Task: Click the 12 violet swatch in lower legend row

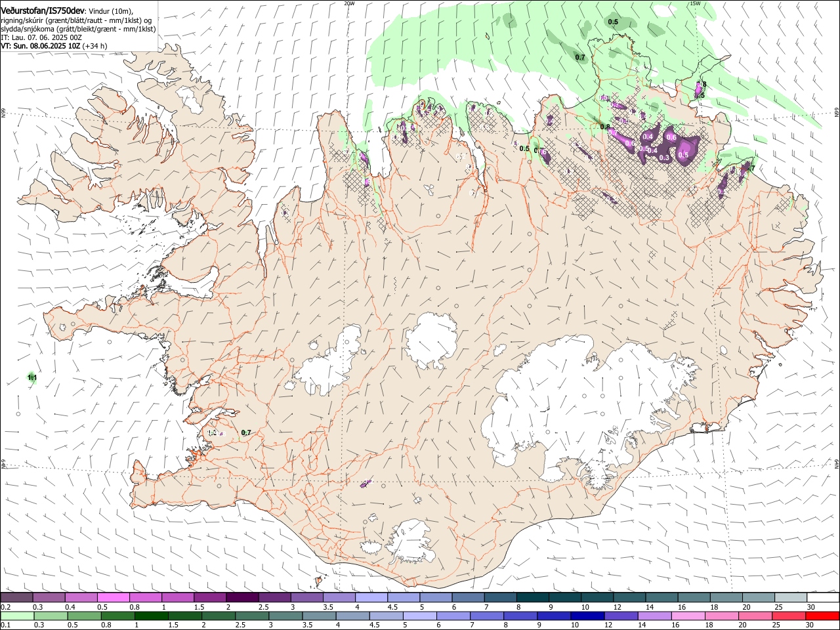Action: pos(621,616)
